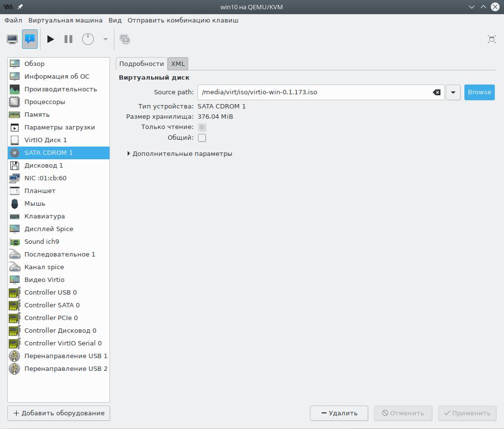Click the shut down power icon

tap(88, 39)
